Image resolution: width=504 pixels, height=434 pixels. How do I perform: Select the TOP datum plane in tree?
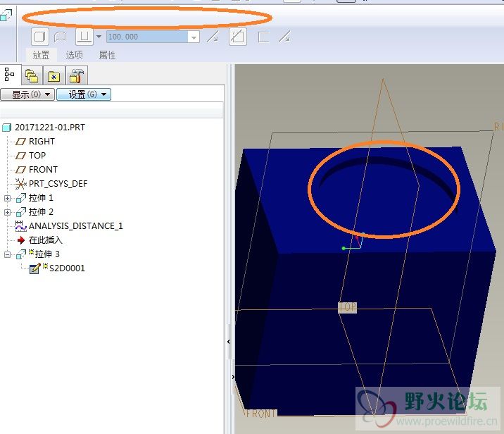(x=37, y=156)
